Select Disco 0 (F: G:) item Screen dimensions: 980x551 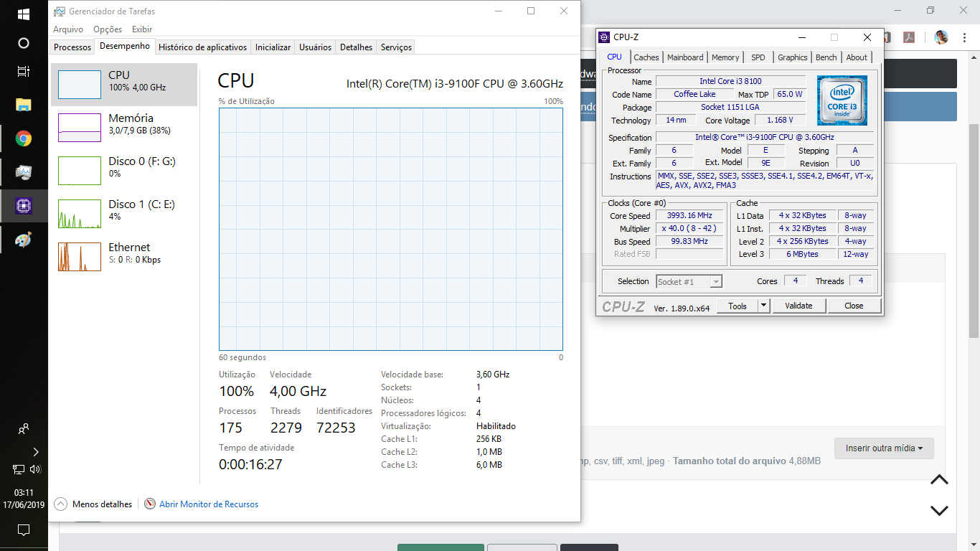point(124,171)
